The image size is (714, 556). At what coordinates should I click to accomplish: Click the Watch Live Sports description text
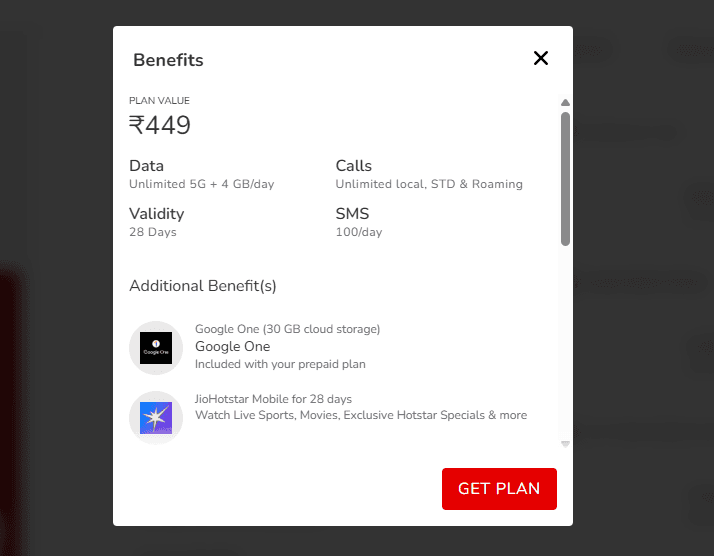(360, 415)
